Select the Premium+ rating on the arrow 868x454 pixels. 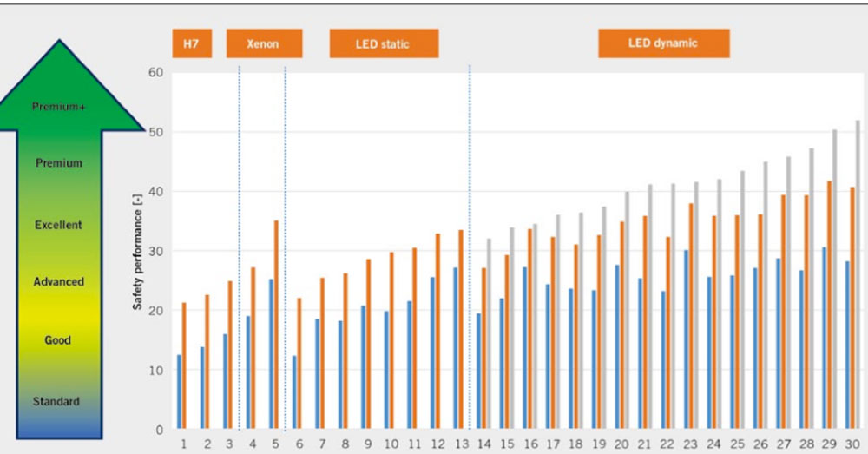[x=59, y=106]
